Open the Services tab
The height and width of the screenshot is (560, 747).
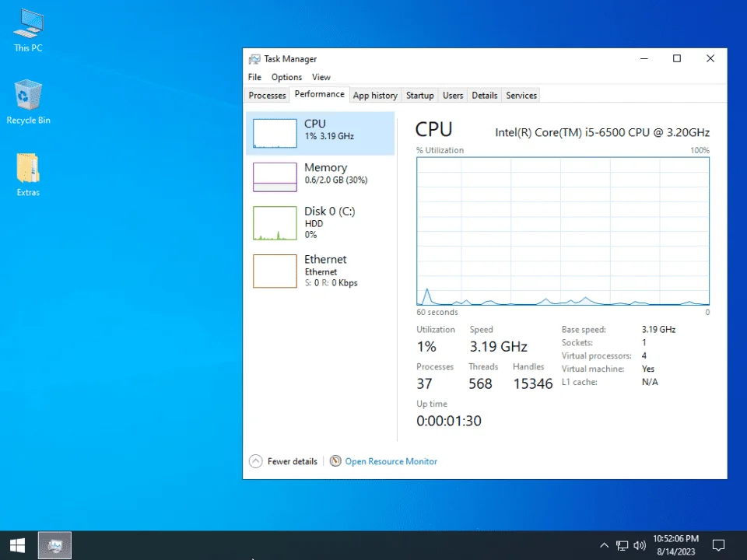click(521, 95)
